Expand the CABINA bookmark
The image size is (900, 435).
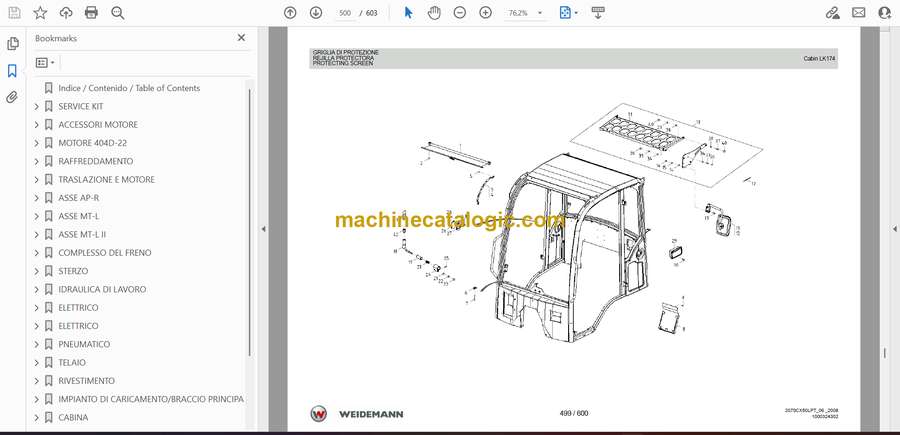37,418
